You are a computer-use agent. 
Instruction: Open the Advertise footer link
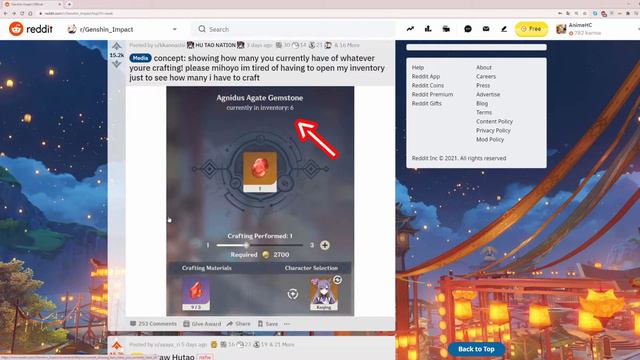(488, 94)
